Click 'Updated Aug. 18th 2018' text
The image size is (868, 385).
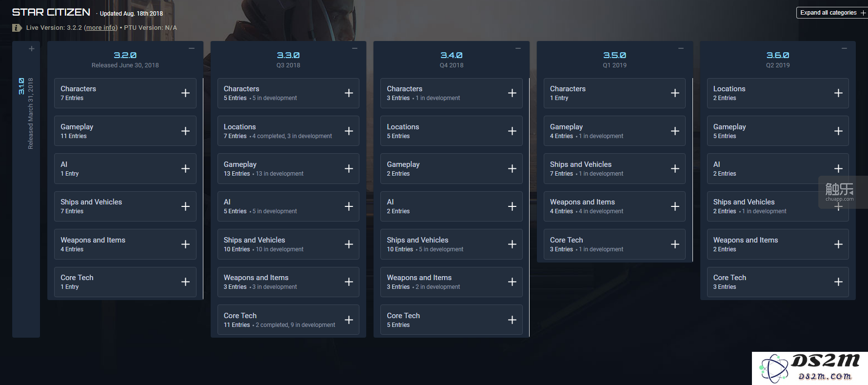131,14
